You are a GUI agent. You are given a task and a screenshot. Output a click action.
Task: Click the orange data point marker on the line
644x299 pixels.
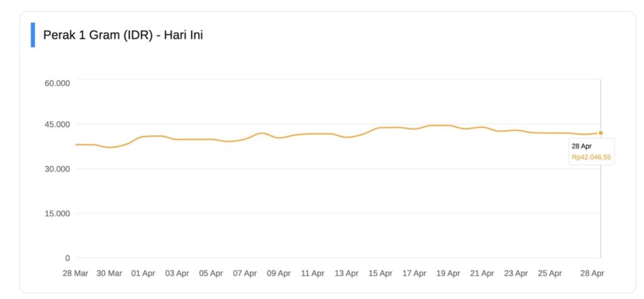(x=601, y=133)
